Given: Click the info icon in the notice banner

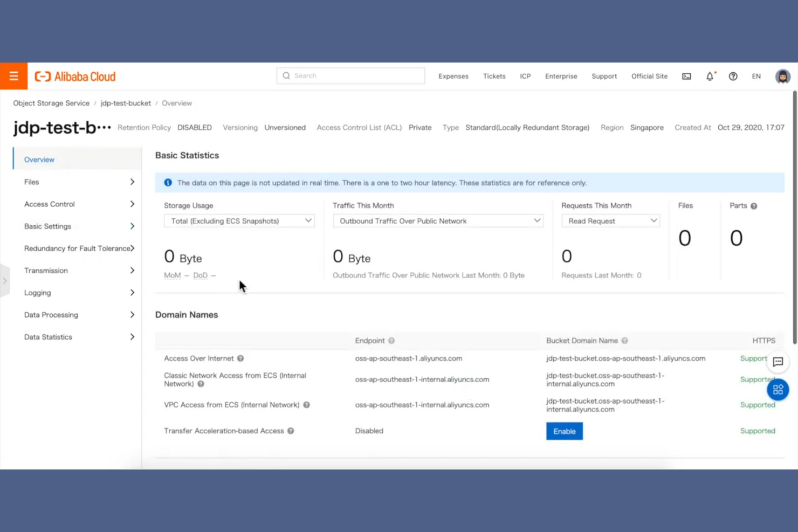Looking at the screenshot, I should pyautogui.click(x=168, y=183).
